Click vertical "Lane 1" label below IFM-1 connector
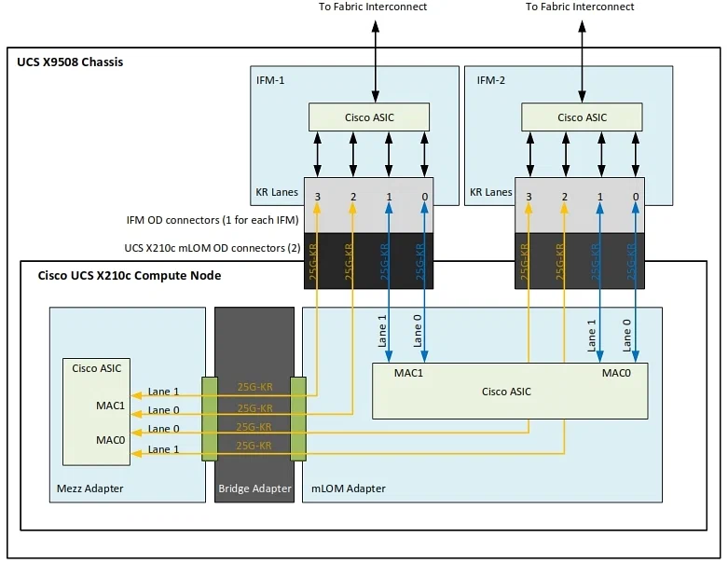The height and width of the screenshot is (564, 728). coord(382,331)
